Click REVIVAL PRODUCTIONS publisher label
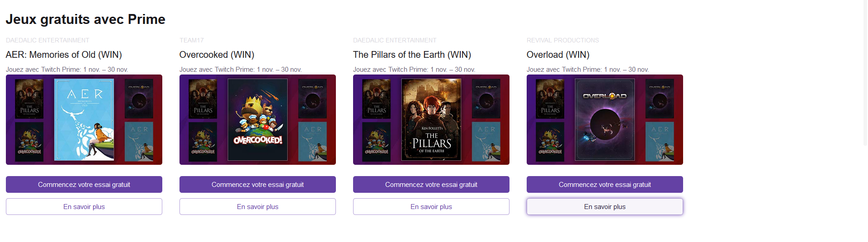868x242 pixels. pos(562,40)
